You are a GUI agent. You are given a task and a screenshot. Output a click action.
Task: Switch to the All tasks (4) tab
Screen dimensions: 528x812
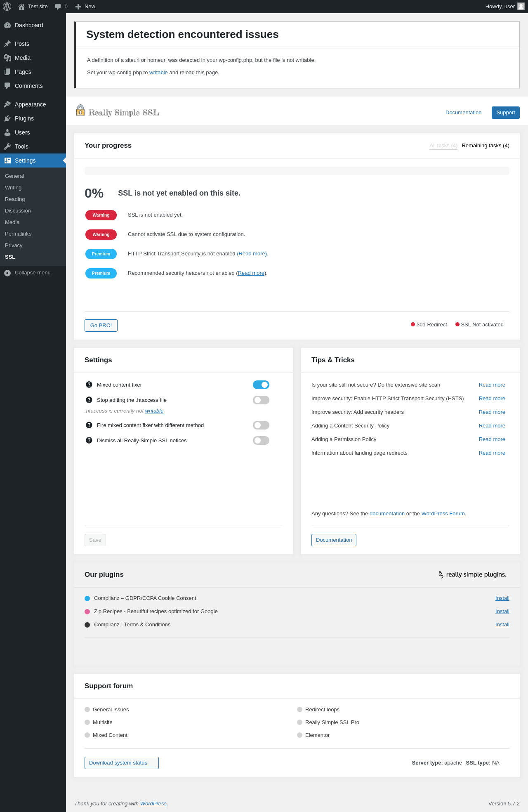point(443,146)
